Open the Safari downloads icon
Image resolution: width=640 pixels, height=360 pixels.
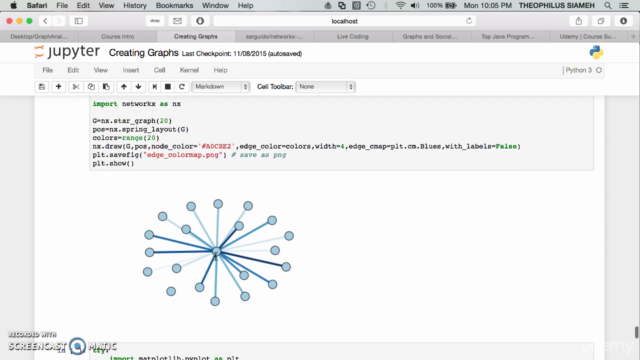tap(623, 21)
